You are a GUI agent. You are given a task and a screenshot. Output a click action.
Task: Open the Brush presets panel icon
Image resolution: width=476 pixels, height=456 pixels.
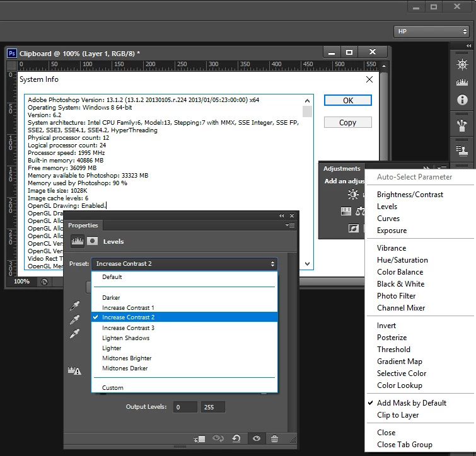tap(462, 125)
